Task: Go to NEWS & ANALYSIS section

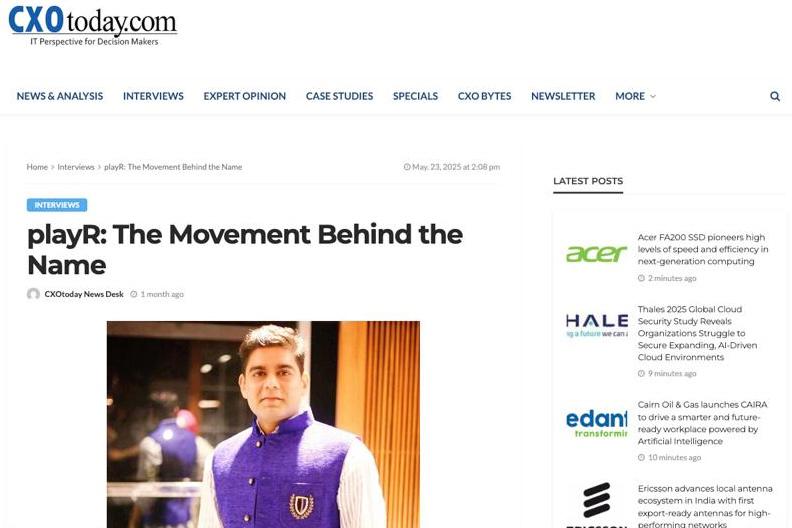Action: pyautogui.click(x=60, y=96)
